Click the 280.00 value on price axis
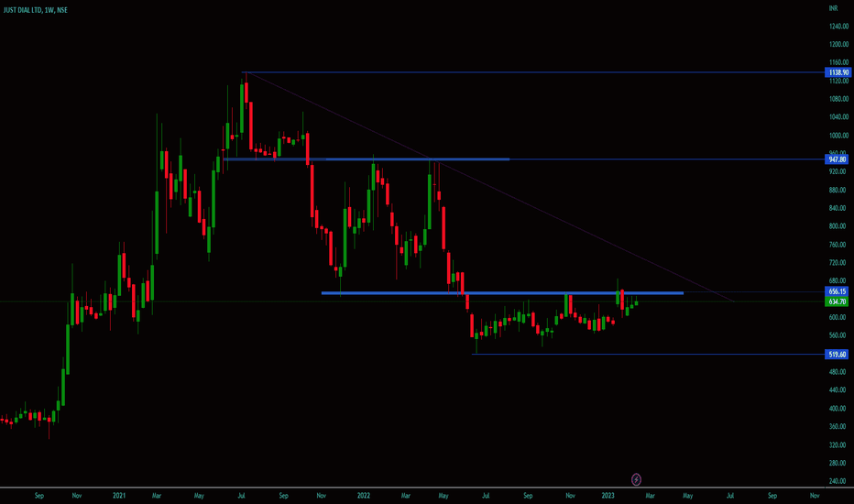 pyautogui.click(x=838, y=463)
